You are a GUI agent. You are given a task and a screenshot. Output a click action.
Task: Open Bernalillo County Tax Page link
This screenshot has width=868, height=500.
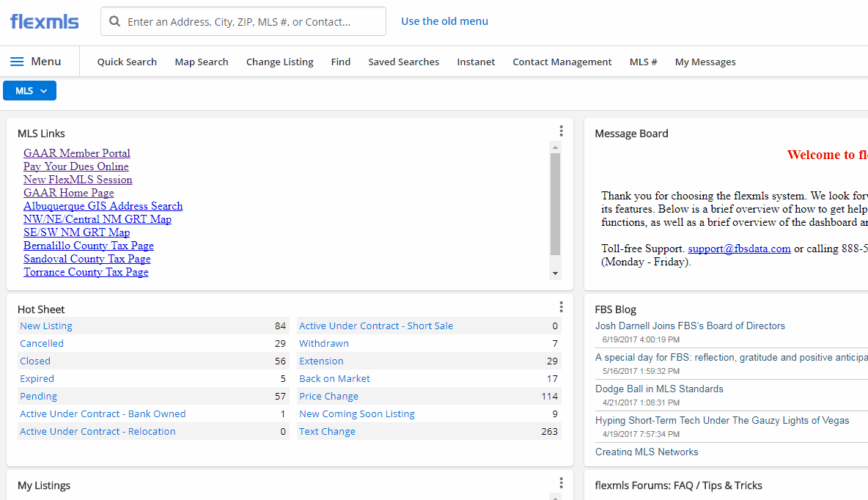point(89,246)
